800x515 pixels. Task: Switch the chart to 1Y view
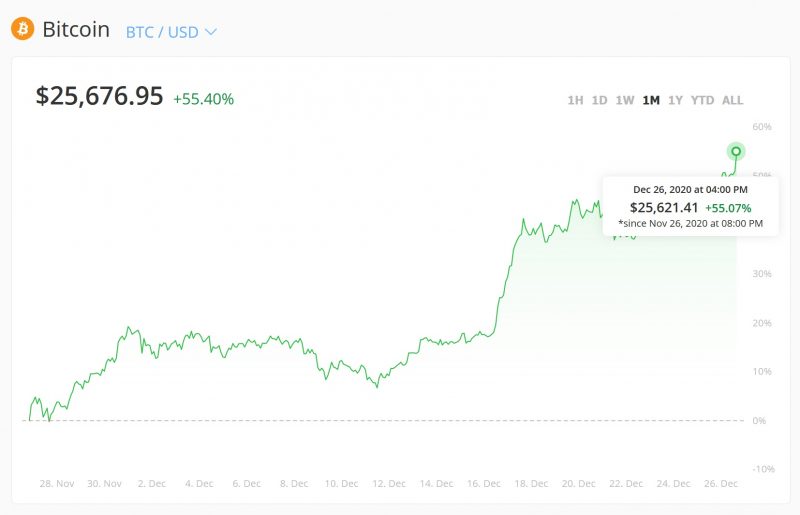pyautogui.click(x=676, y=100)
